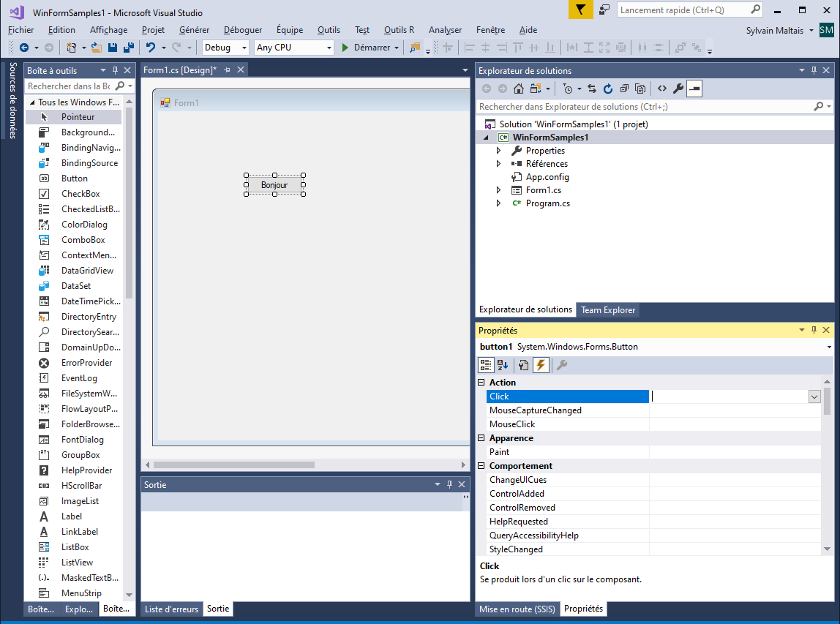Screen dimensions: 840x624
Task: Refresh the Solution Explorer
Action: click(x=608, y=88)
